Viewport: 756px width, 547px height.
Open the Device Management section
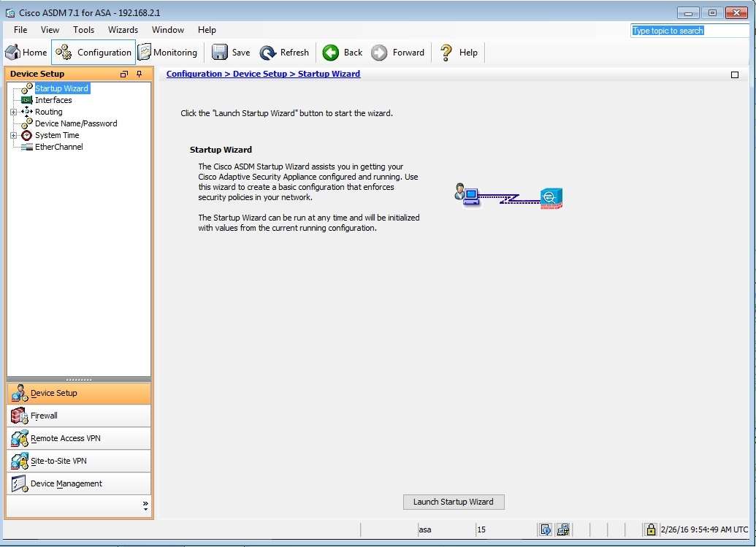point(79,484)
